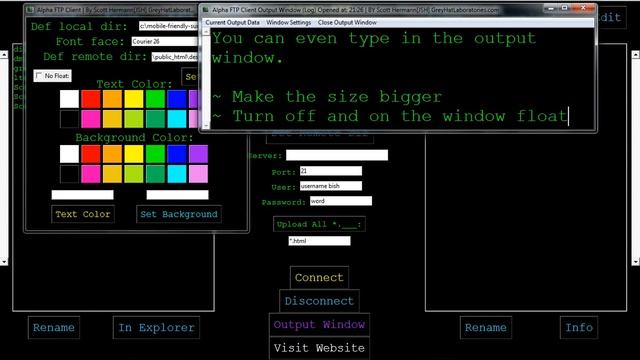Pick magenta swatch under Text Color

(x=91, y=119)
